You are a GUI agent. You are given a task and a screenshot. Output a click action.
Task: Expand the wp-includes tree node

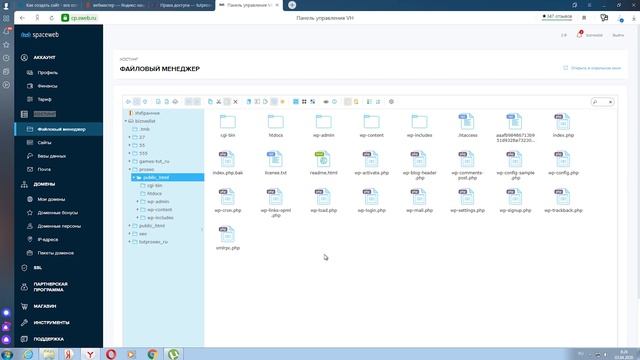pyautogui.click(x=138, y=218)
